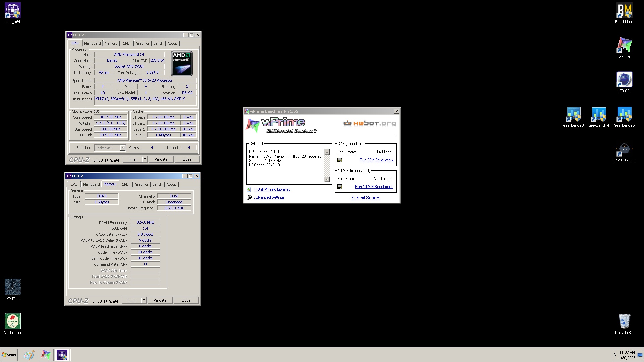This screenshot has height=362, width=644.
Task: Expand Tools dropdown arrow in bottom CPU-Z window
Action: tap(144, 301)
